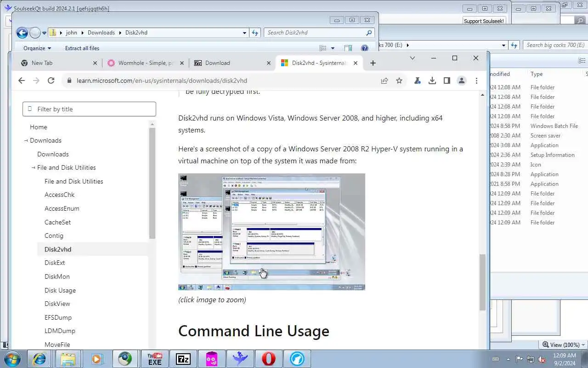Open Windows Explorer taskbar icon
588x368 pixels.
[68, 359]
